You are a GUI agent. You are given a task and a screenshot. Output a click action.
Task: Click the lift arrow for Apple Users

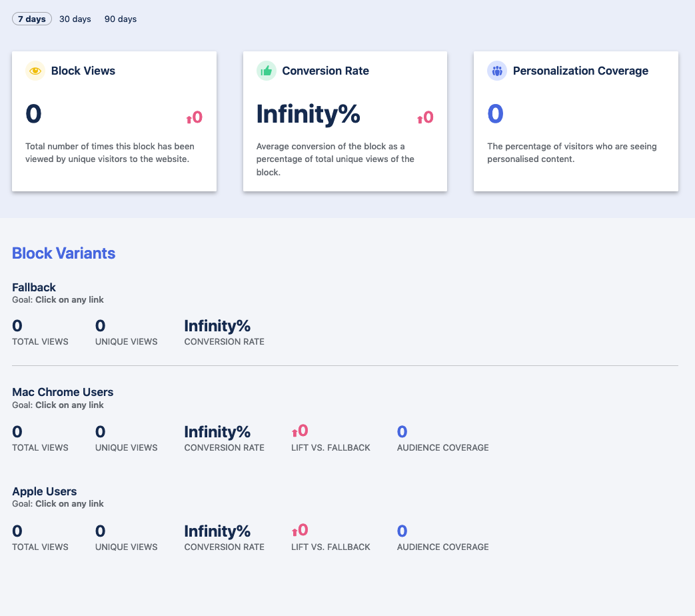point(295,532)
